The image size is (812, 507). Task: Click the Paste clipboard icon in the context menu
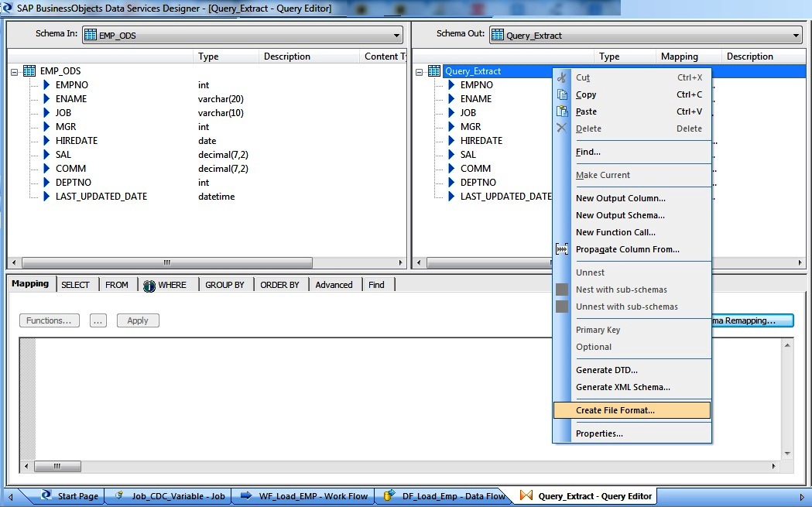(x=562, y=111)
